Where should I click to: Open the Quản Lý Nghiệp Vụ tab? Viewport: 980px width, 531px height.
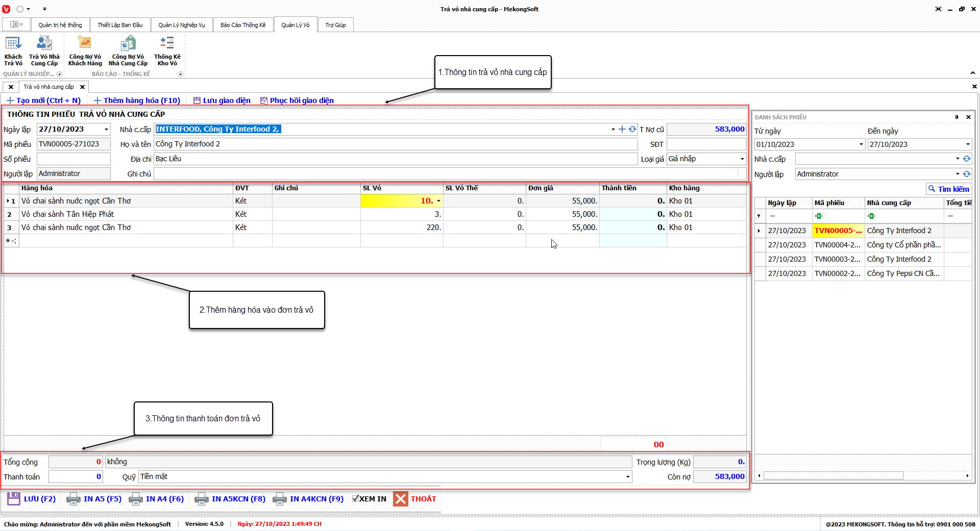pos(181,25)
